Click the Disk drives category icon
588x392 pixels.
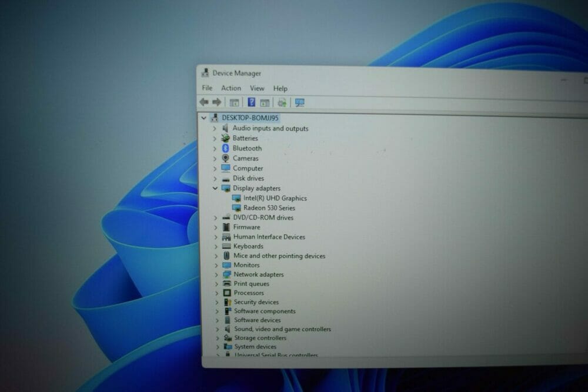point(226,179)
